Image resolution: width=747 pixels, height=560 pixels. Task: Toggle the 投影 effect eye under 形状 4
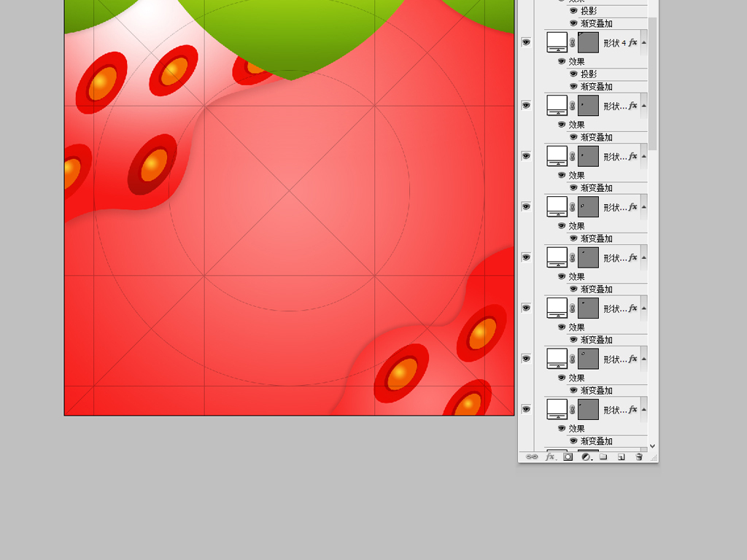(x=573, y=74)
